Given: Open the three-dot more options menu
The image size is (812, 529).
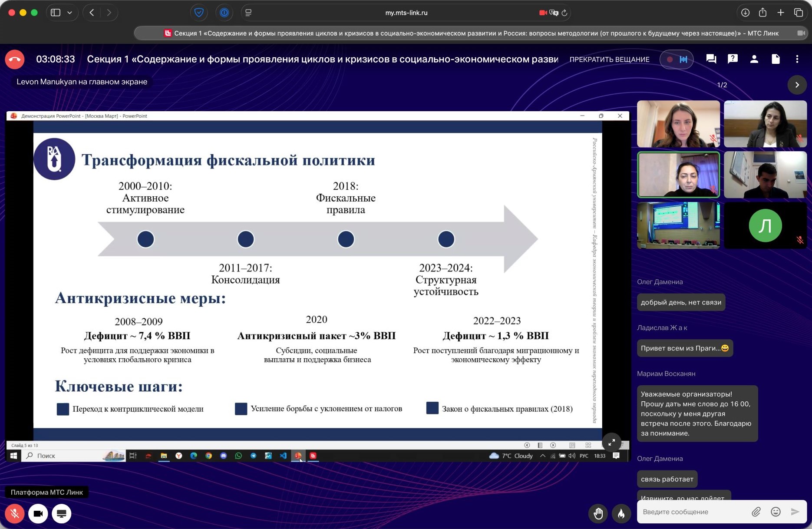Looking at the screenshot, I should (797, 59).
